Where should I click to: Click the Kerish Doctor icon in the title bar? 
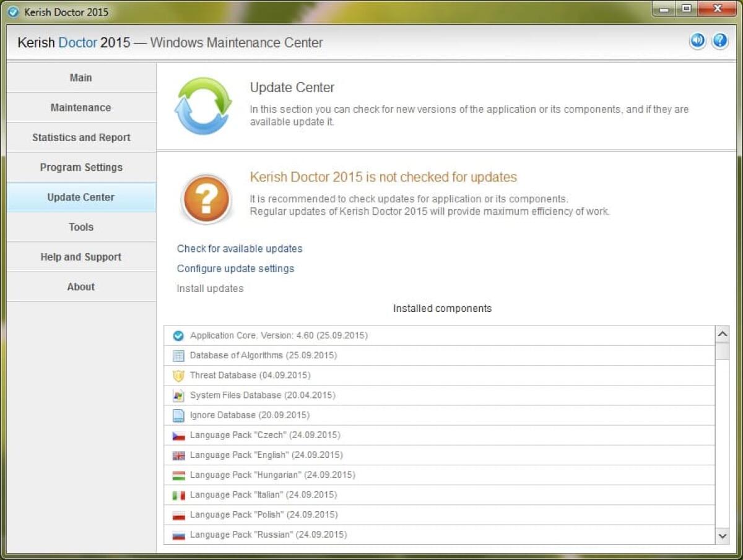(12, 12)
